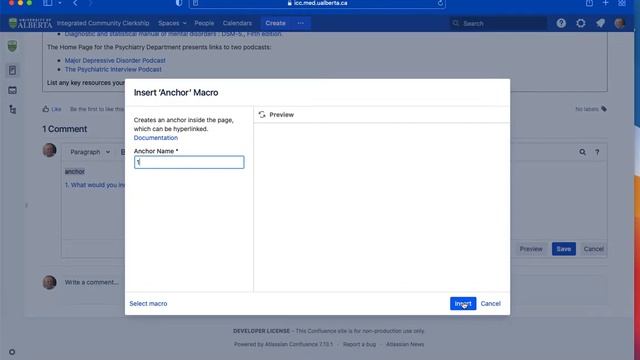Open the Report a bug footer link
The image size is (640, 360).
pyautogui.click(x=359, y=344)
